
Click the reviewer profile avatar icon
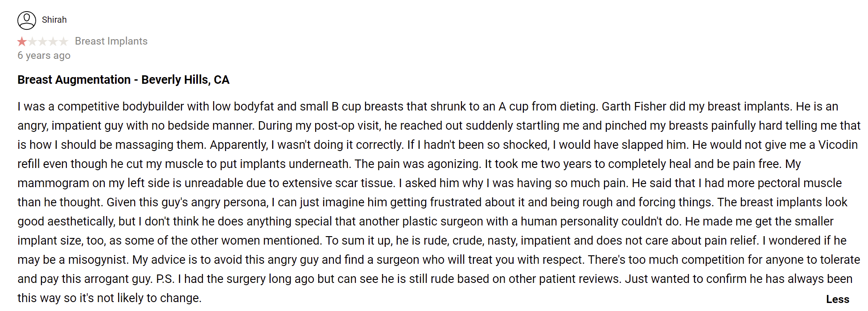click(27, 20)
